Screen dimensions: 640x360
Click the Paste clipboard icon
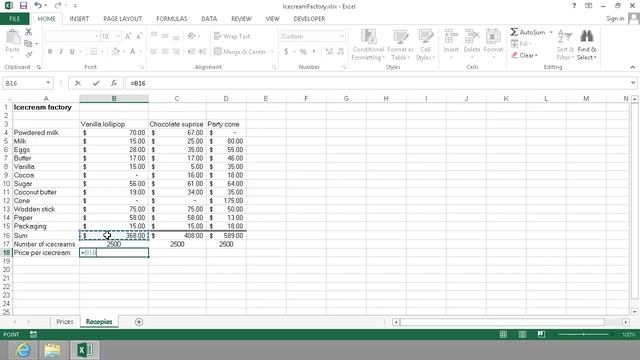point(13,37)
